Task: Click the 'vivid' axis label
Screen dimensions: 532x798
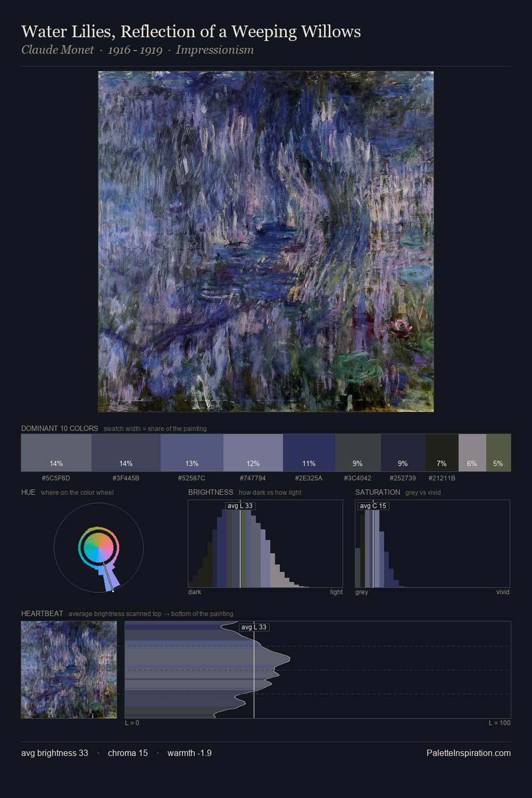Action: (503, 592)
